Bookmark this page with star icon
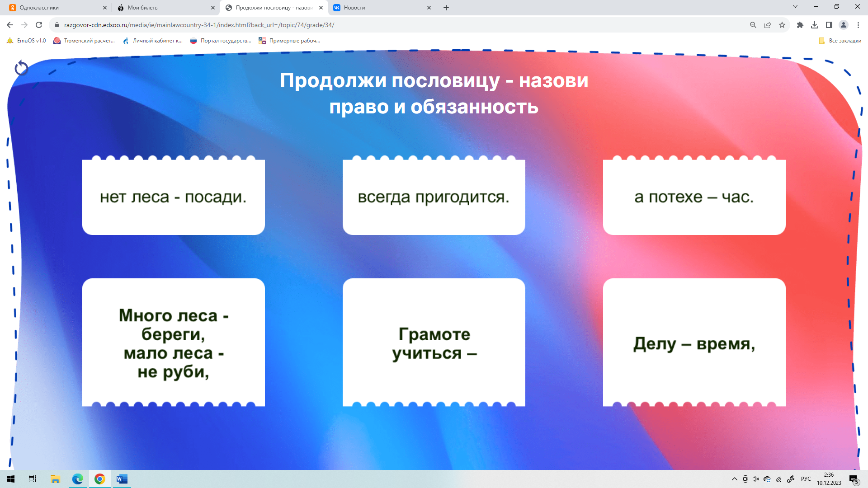868x488 pixels. (x=782, y=25)
